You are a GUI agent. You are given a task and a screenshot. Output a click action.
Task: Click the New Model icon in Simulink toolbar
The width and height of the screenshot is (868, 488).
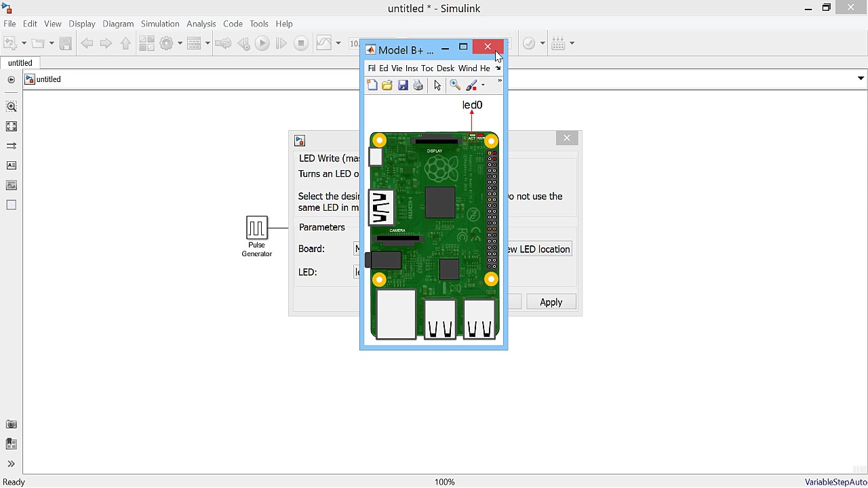pos(10,43)
